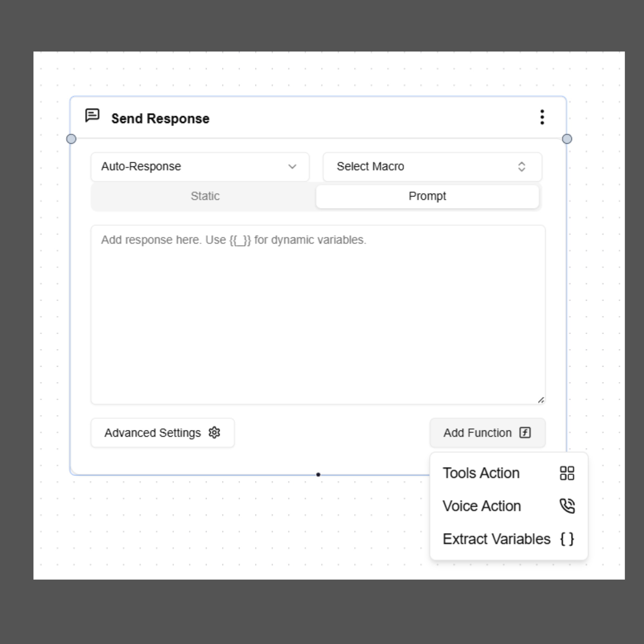Screen dimensions: 644x644
Task: Click the left connection handle of the node
Action: (71, 139)
